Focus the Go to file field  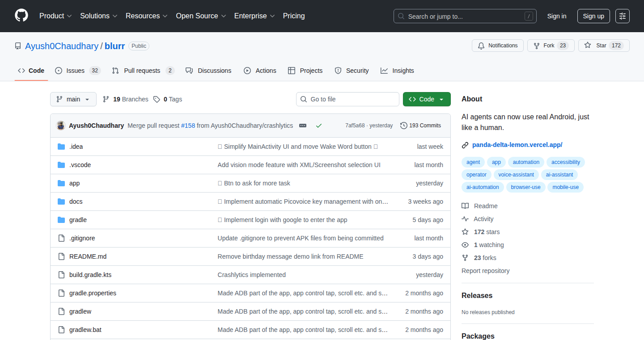coord(347,99)
